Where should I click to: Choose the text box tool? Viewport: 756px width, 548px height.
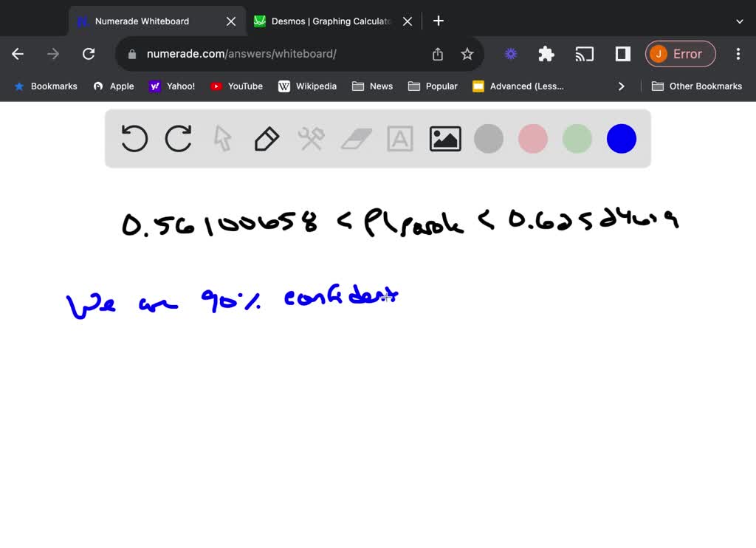tap(400, 139)
